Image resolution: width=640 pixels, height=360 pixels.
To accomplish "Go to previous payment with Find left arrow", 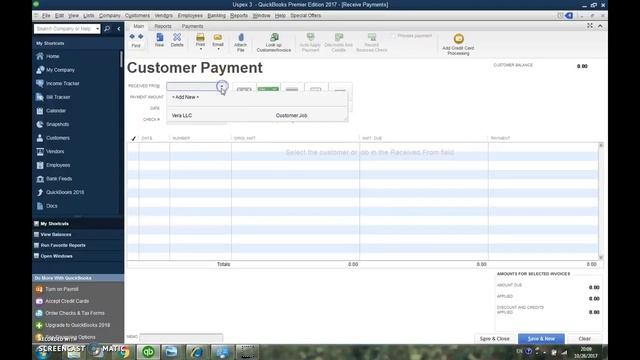I will 132,37.
